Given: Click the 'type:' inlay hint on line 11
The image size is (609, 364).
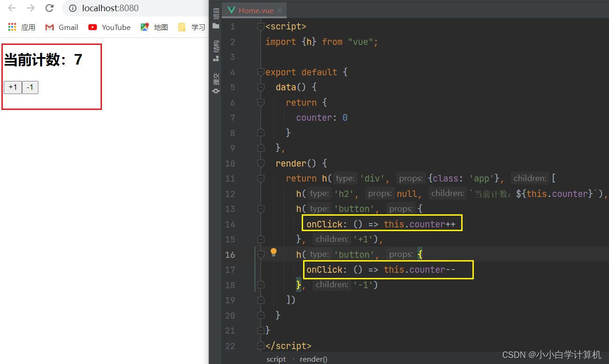Looking at the screenshot, I should click(x=345, y=178).
